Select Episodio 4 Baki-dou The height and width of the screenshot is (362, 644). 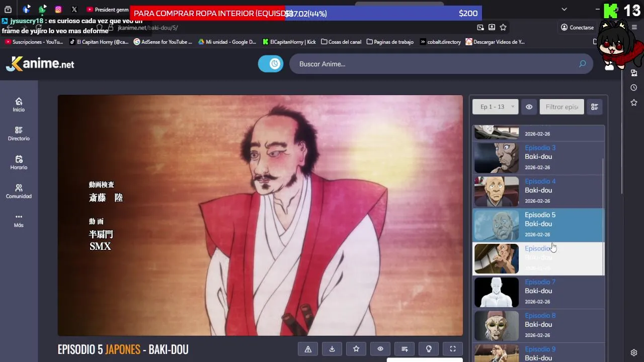(x=538, y=192)
